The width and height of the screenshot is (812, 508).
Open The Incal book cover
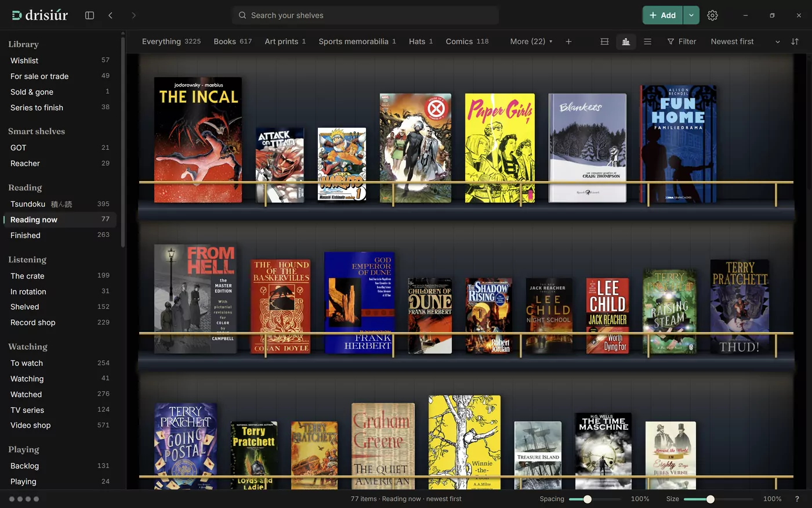(198, 140)
